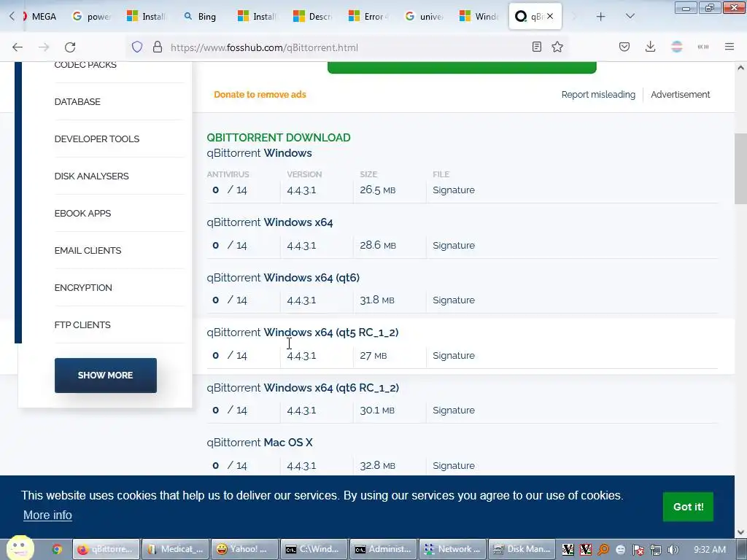The image size is (747, 560).
Task: Launch Chrome from the taskbar
Action: pyautogui.click(x=57, y=549)
